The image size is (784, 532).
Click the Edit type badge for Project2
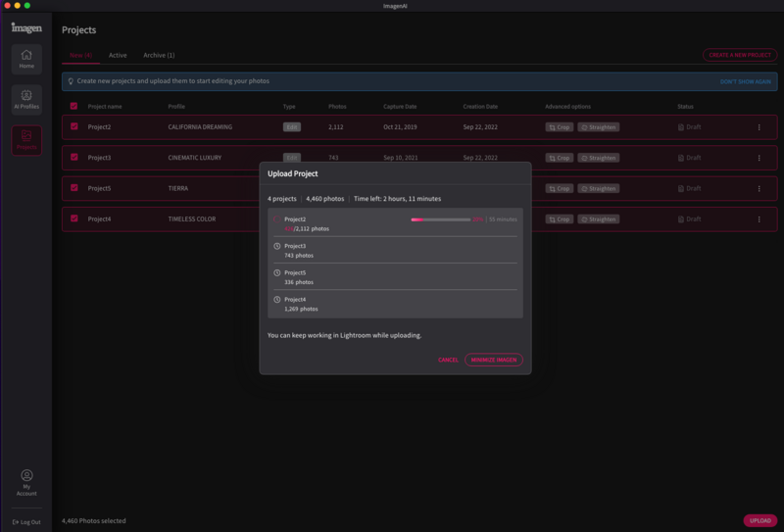pos(291,127)
